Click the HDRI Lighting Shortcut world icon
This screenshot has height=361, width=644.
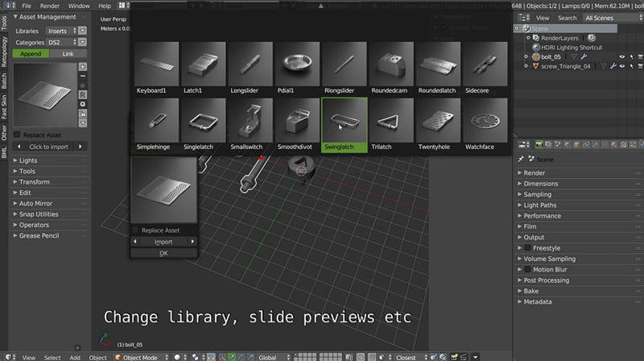click(x=536, y=48)
